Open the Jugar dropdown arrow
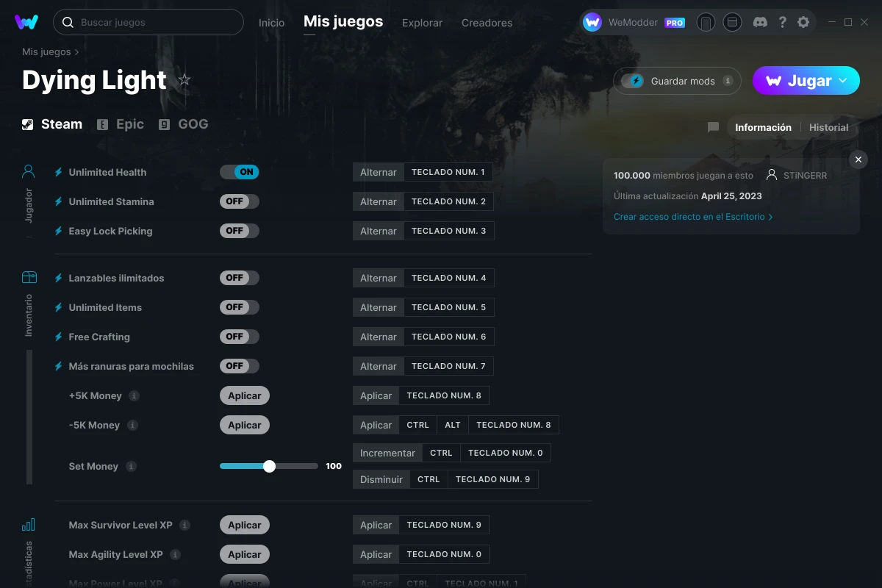The height and width of the screenshot is (588, 882). [843, 81]
